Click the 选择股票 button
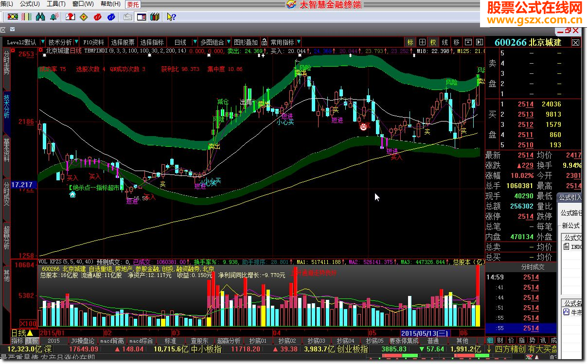Image resolution: width=588 pixels, height=364 pixels. tap(123, 42)
